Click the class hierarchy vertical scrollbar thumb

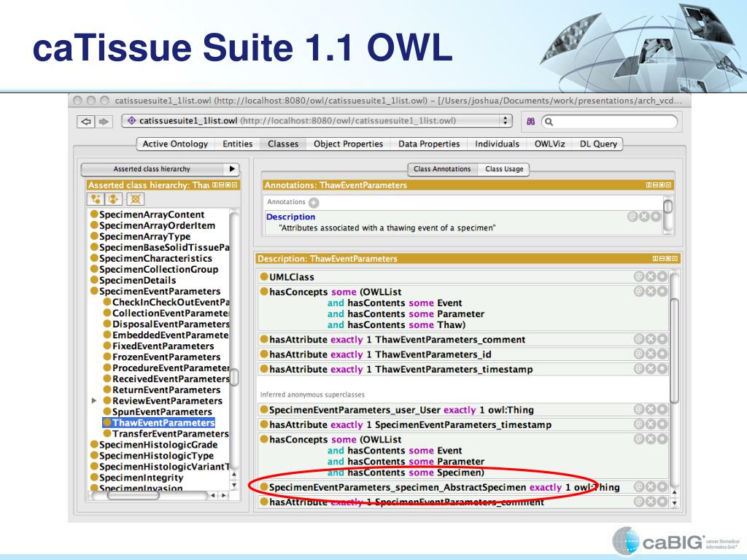point(234,377)
